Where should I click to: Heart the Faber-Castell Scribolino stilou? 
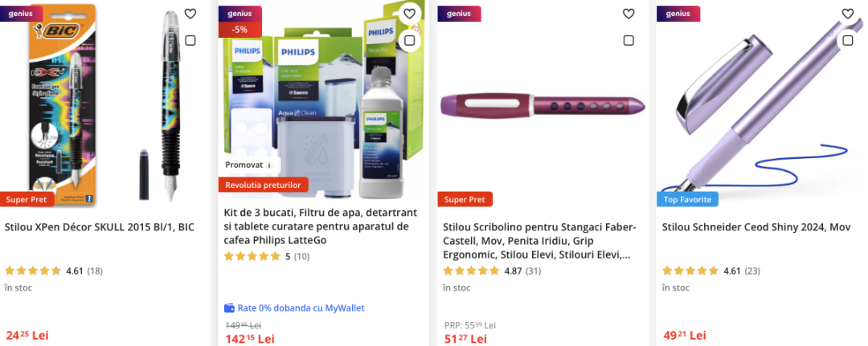point(628,14)
